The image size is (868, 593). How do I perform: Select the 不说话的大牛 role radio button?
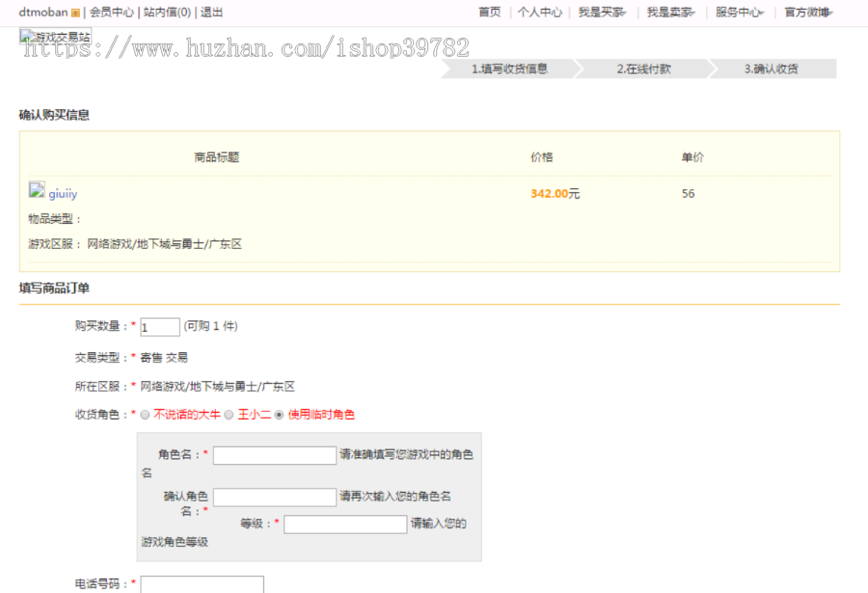pyautogui.click(x=145, y=415)
